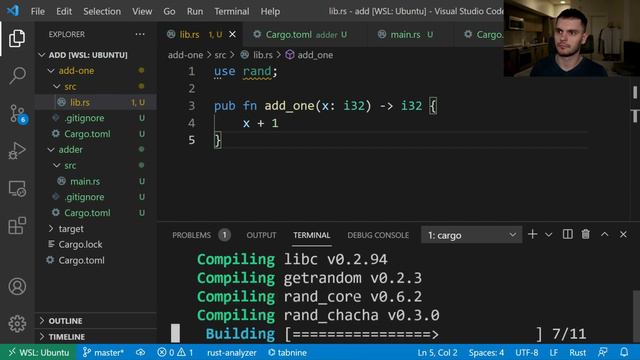Select the TERMINAL panel tab
This screenshot has width=640, height=360.
coord(311,235)
